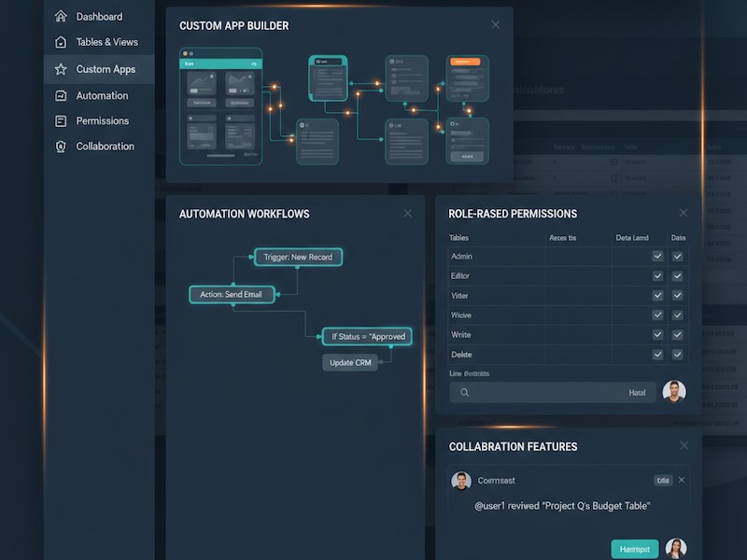Click avatar next to Herropst button
The height and width of the screenshot is (560, 747).
coord(676,548)
